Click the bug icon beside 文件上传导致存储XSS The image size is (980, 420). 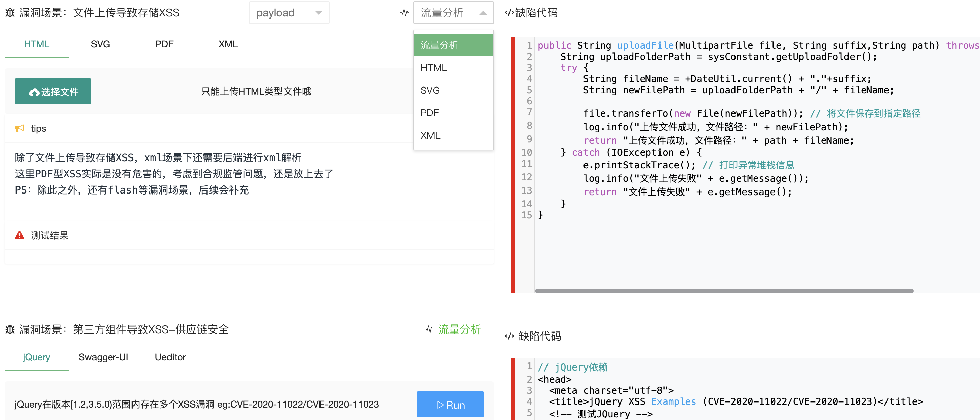[x=10, y=13]
